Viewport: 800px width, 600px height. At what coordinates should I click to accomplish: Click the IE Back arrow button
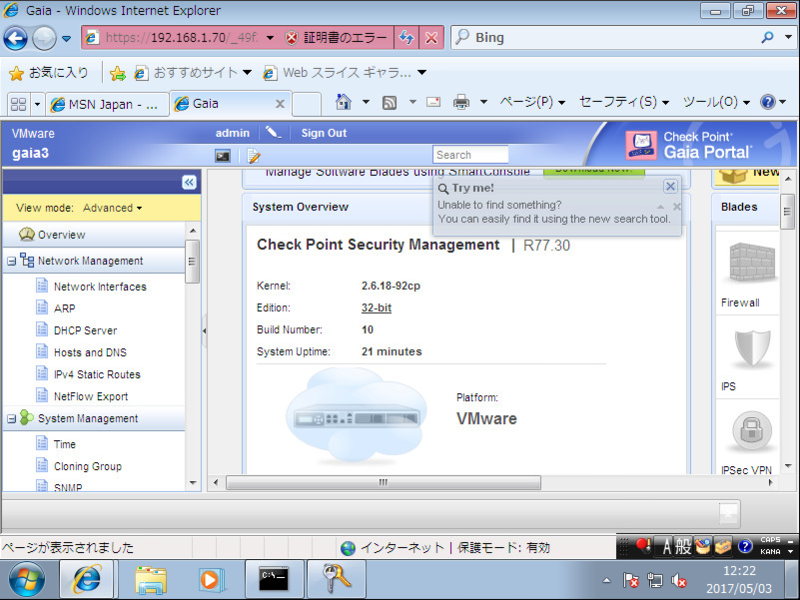coord(15,38)
